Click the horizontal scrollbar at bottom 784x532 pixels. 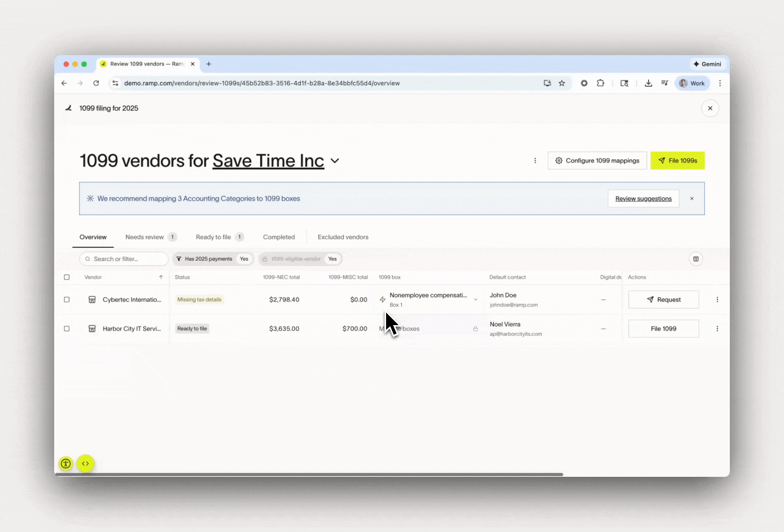309,474
